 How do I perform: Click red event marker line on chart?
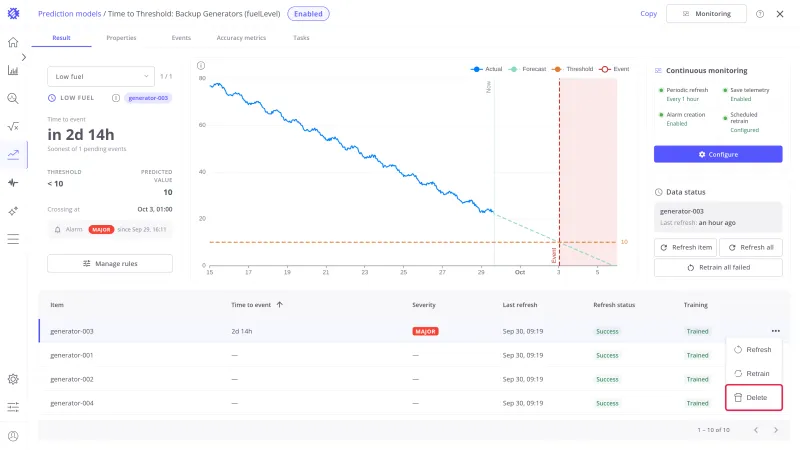pos(559,172)
